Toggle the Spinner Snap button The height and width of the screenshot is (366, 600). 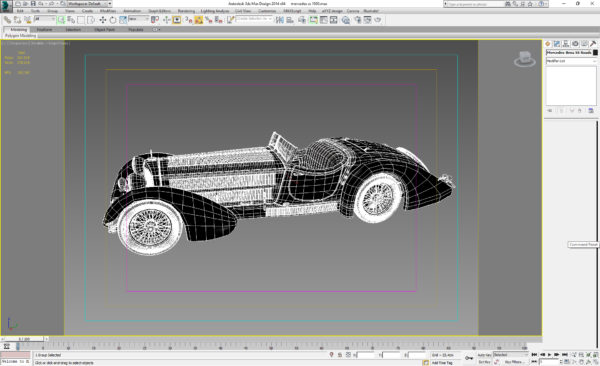[x=218, y=20]
